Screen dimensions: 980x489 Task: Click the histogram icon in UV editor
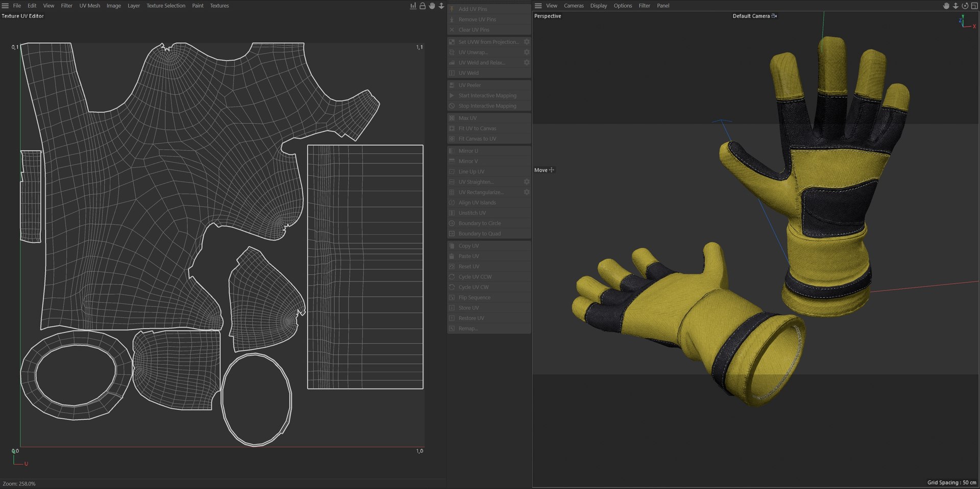(413, 6)
